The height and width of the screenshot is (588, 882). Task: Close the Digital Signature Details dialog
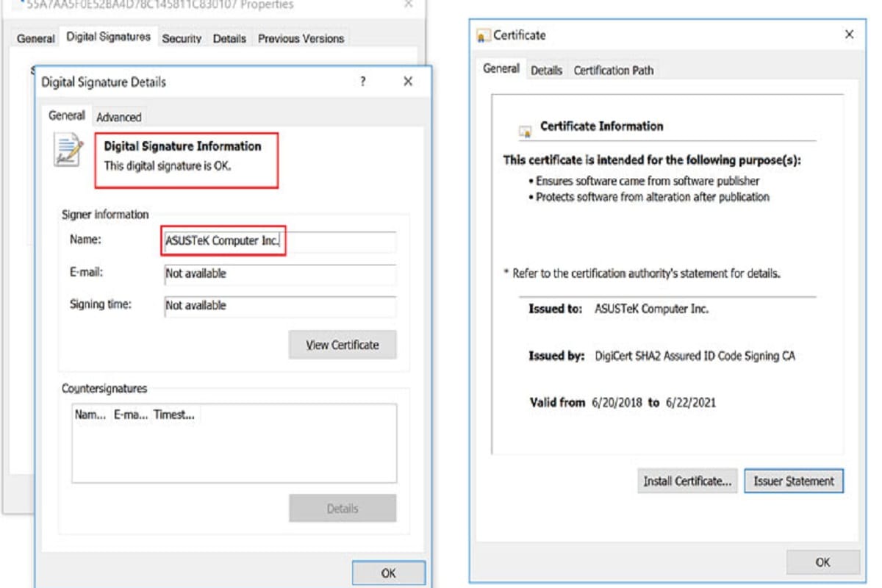408,82
